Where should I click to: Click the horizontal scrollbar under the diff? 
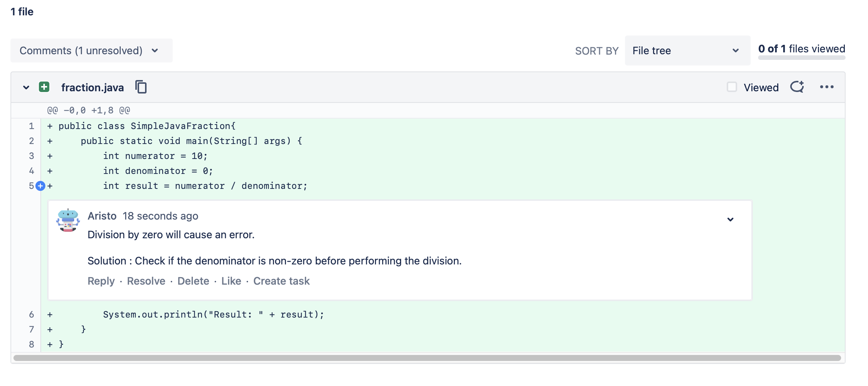pyautogui.click(x=427, y=358)
